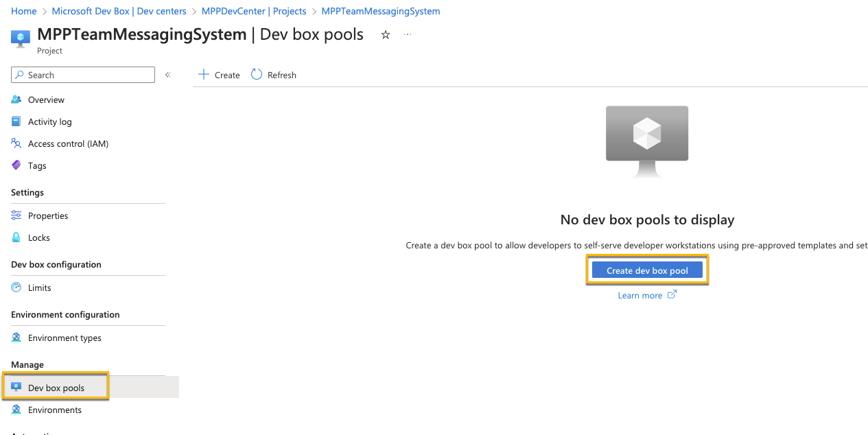The height and width of the screenshot is (435, 868).
Task: Click the Create dev box pool button
Action: [x=647, y=270]
